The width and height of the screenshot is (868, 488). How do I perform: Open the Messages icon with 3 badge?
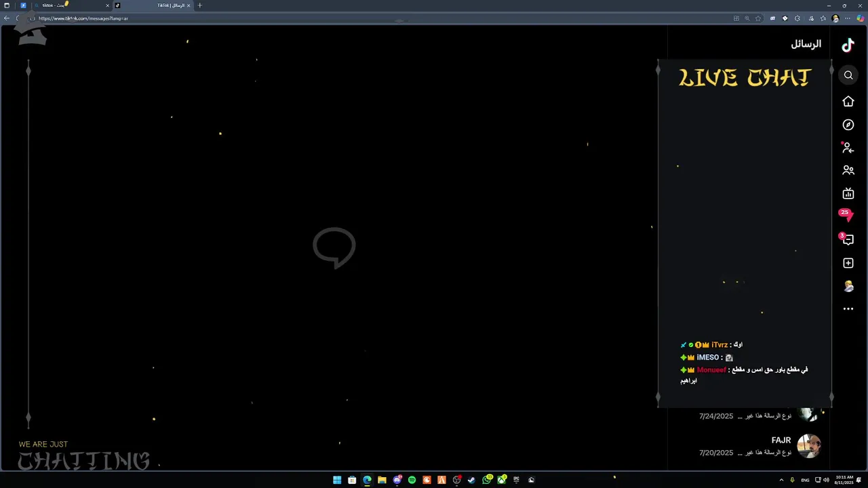pyautogui.click(x=847, y=239)
